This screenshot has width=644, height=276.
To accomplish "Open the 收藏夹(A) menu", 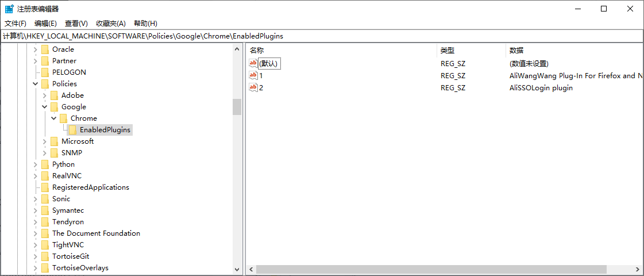I will click(x=111, y=24).
